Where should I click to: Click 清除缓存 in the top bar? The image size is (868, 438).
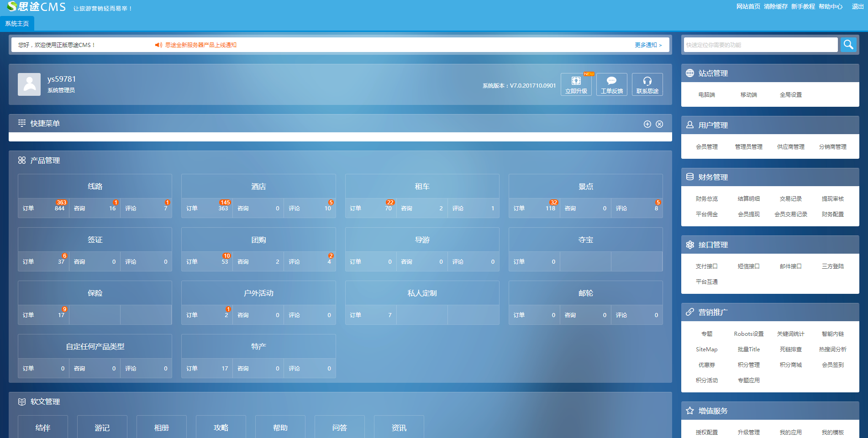click(775, 6)
